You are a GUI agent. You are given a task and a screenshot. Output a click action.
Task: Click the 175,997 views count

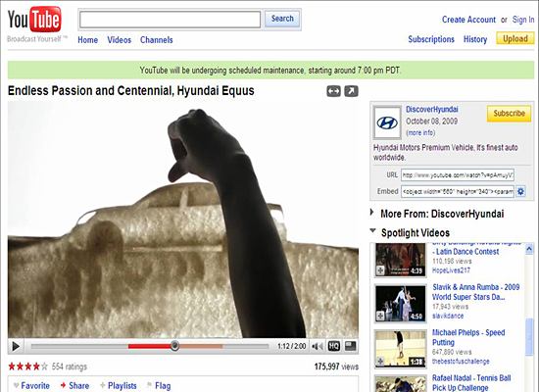point(336,367)
